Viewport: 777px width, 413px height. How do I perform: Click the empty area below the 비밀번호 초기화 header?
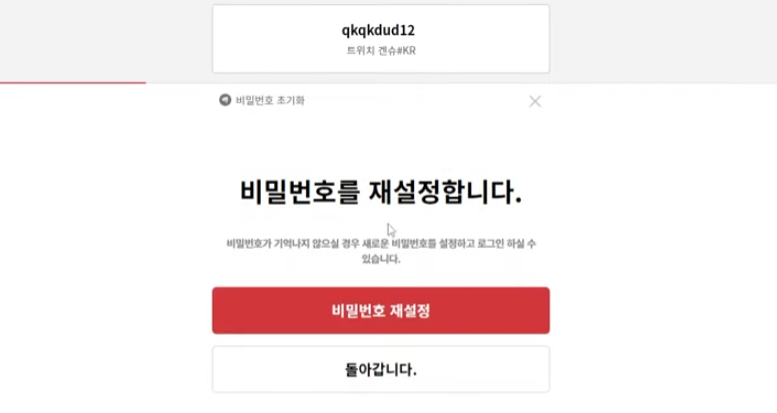[x=381, y=139]
